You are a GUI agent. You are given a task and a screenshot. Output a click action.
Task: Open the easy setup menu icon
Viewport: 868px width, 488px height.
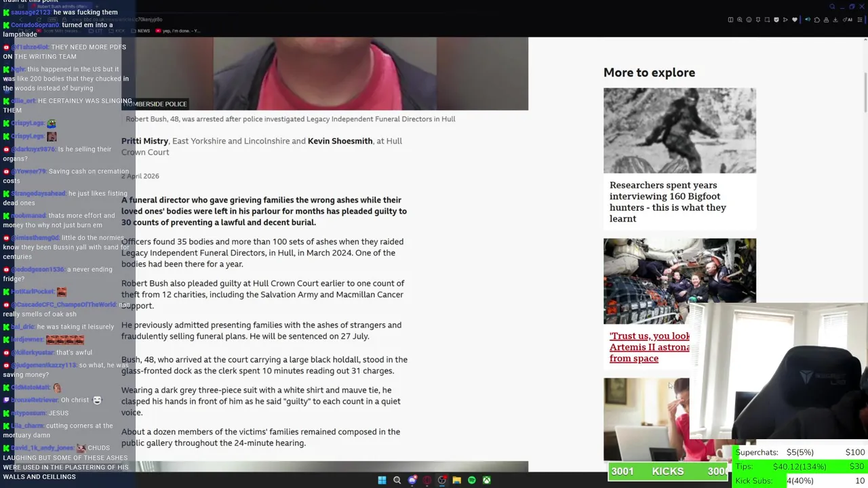[860, 20]
